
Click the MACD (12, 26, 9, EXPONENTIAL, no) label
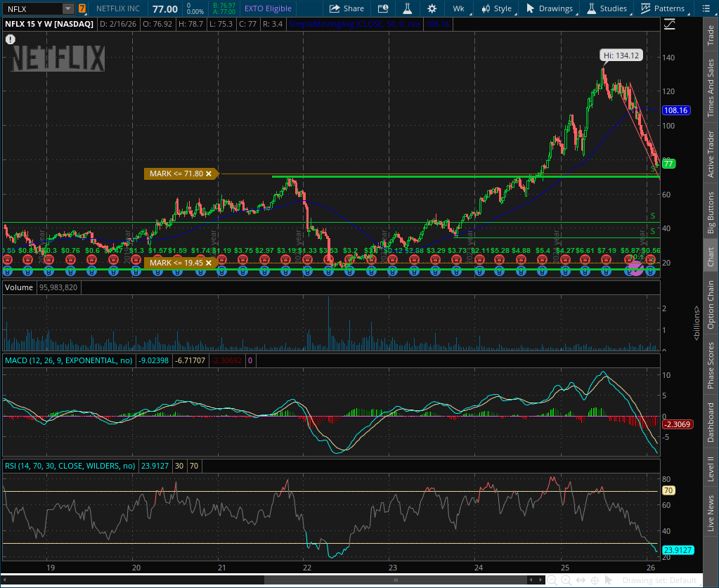(69, 360)
